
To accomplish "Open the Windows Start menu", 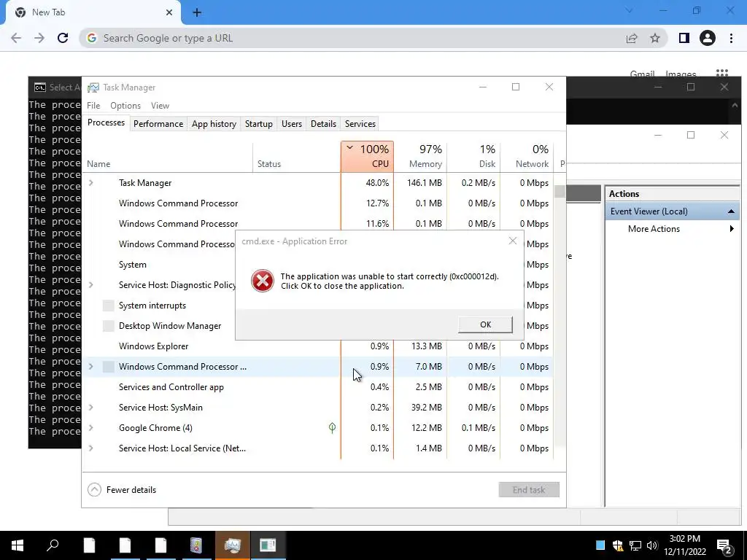I will (x=18, y=545).
